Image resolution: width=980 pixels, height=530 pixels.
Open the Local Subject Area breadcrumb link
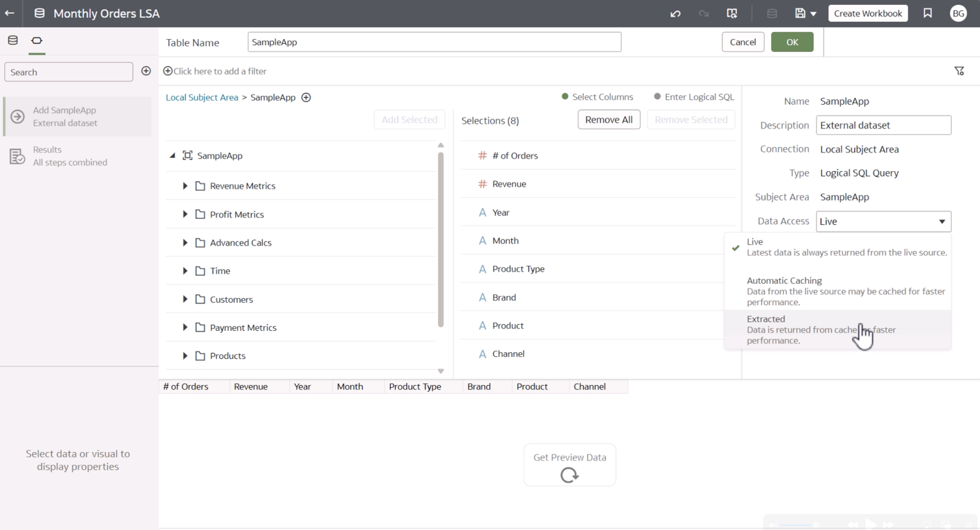[201, 97]
